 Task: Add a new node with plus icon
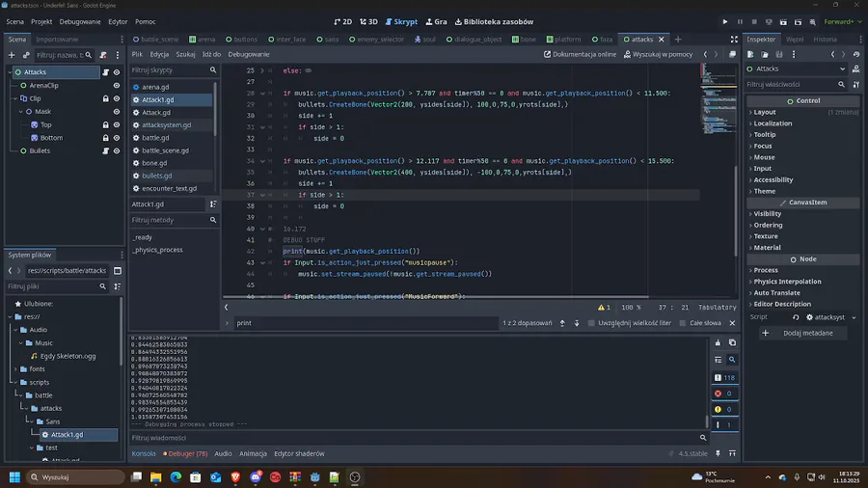12,55
